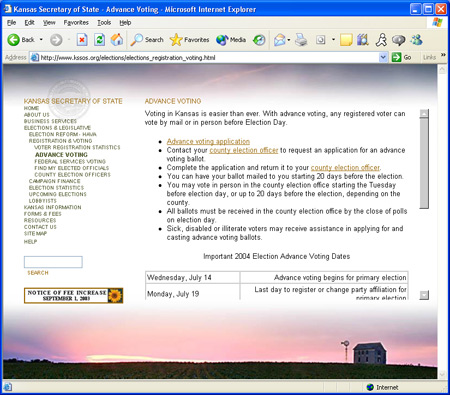450x395 pixels.
Task: Open the Resources link
Action: [x=40, y=220]
